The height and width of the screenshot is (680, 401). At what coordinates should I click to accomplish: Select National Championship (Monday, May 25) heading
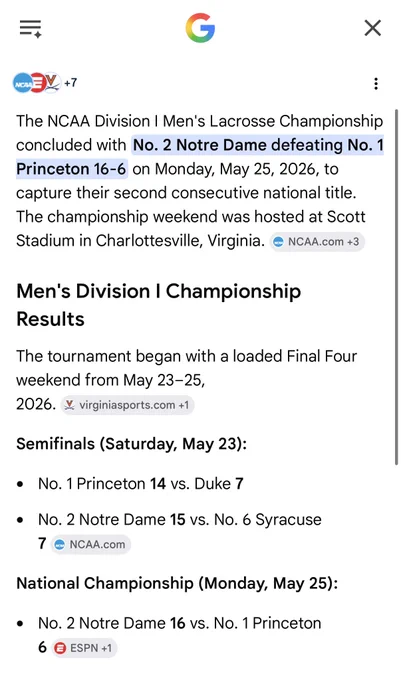click(x=177, y=583)
